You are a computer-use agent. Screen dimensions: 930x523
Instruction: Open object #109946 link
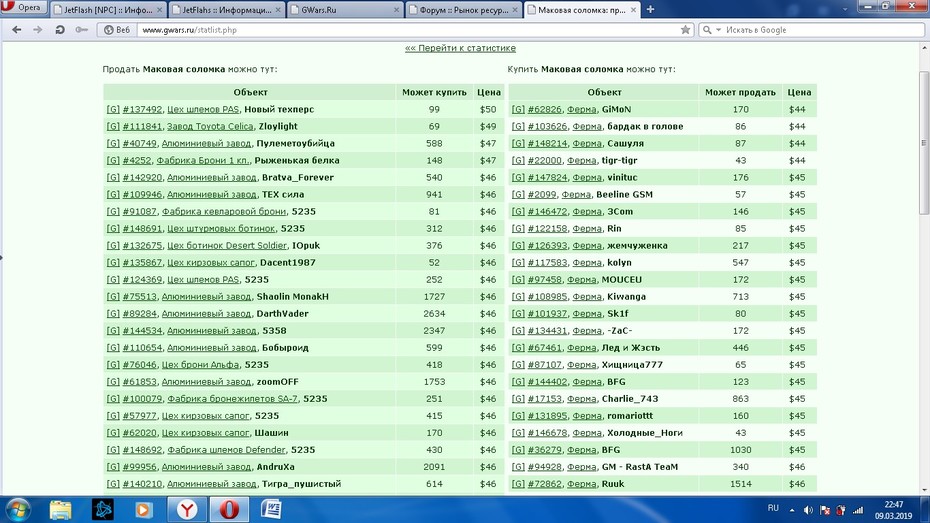pos(142,194)
